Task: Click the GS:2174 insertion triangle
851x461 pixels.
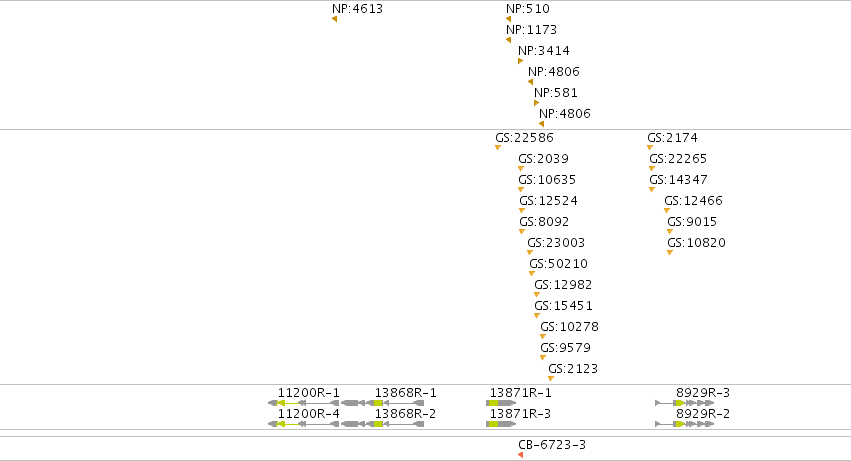Action: (650, 148)
